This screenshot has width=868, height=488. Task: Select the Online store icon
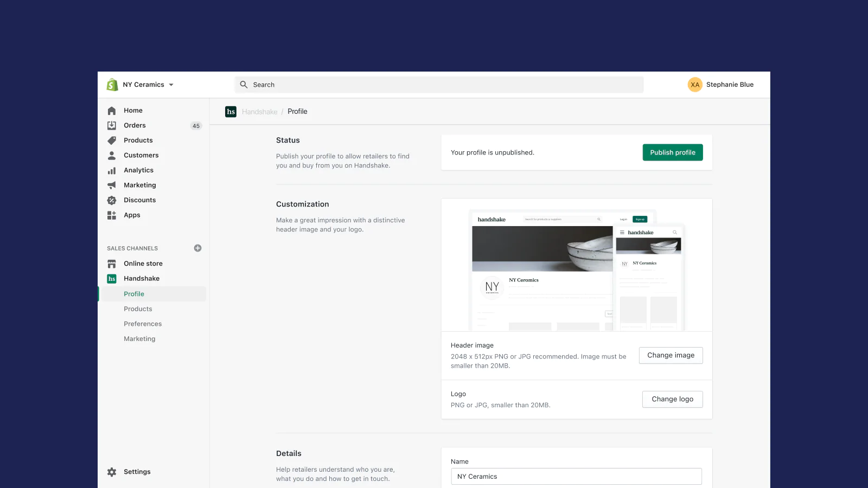pyautogui.click(x=111, y=264)
